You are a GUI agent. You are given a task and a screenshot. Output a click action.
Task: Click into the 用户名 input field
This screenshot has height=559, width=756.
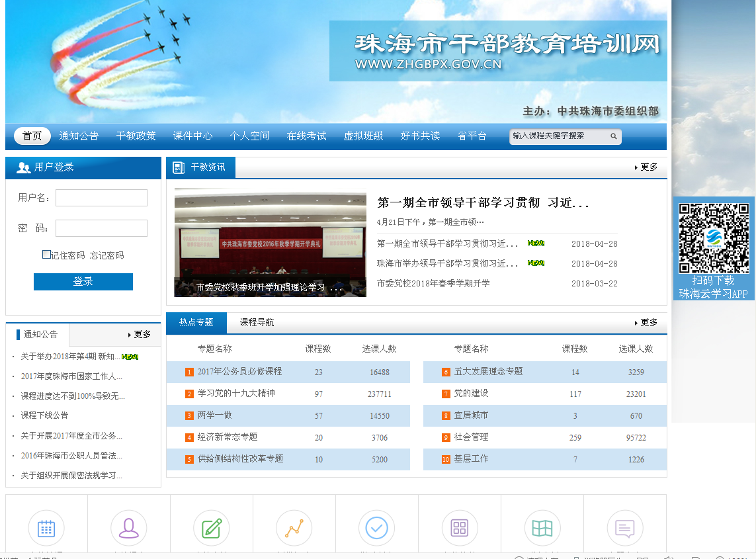[x=101, y=198]
